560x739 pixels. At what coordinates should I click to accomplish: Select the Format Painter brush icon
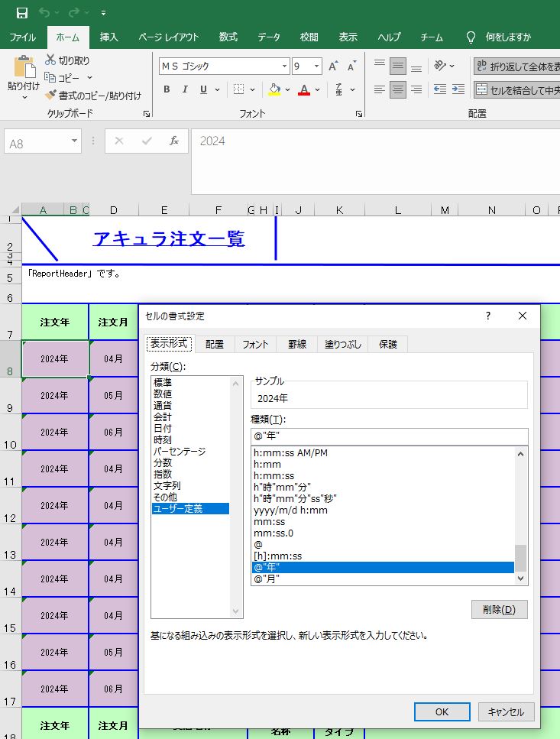[51, 96]
